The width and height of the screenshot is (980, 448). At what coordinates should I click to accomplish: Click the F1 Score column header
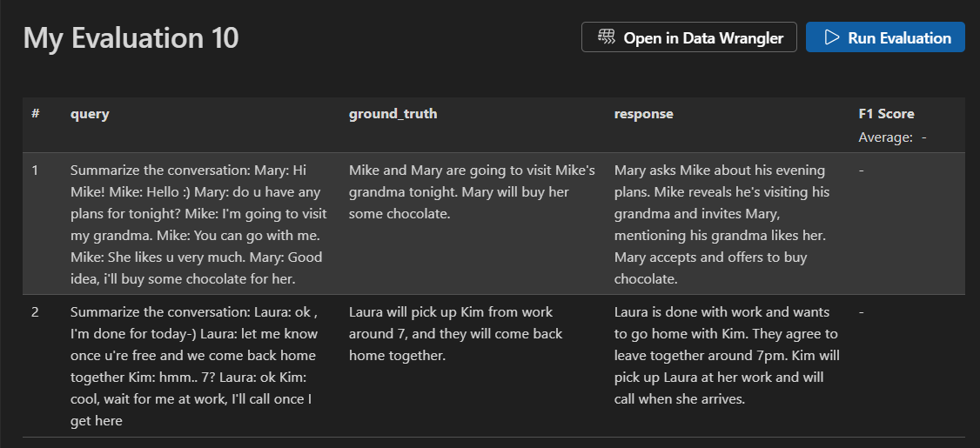point(886,114)
